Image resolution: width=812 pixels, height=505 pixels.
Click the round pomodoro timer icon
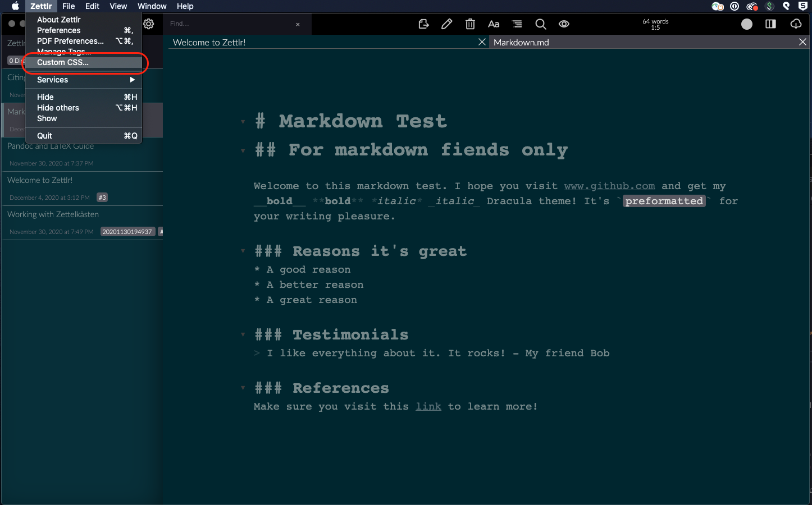click(x=747, y=24)
